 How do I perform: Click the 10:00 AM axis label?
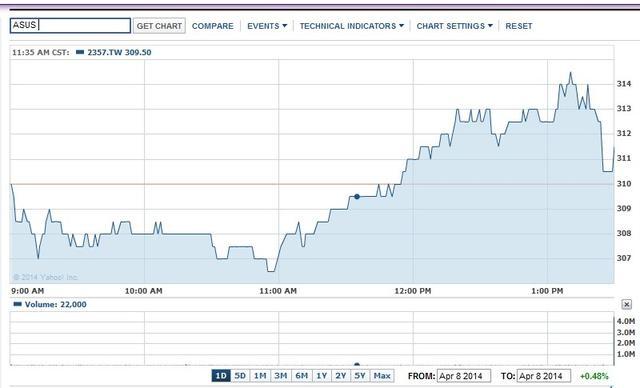tap(144, 291)
